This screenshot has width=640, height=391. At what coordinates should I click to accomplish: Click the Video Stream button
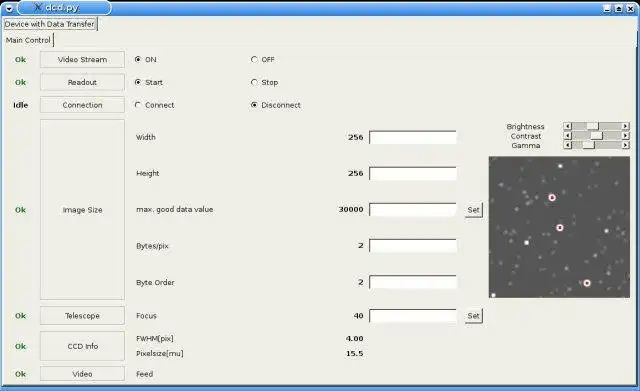[82, 60]
